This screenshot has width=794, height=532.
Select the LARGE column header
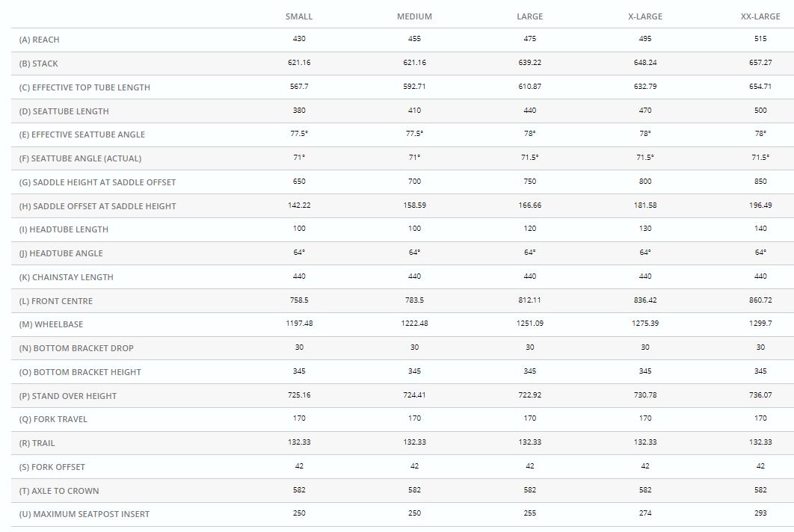[529, 16]
